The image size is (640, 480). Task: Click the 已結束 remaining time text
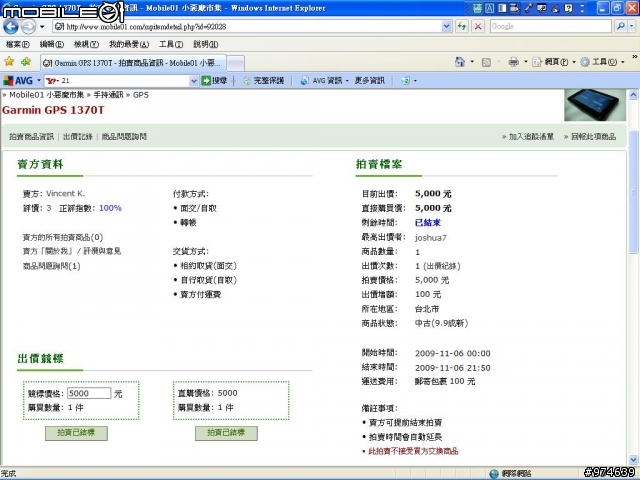[x=428, y=223]
